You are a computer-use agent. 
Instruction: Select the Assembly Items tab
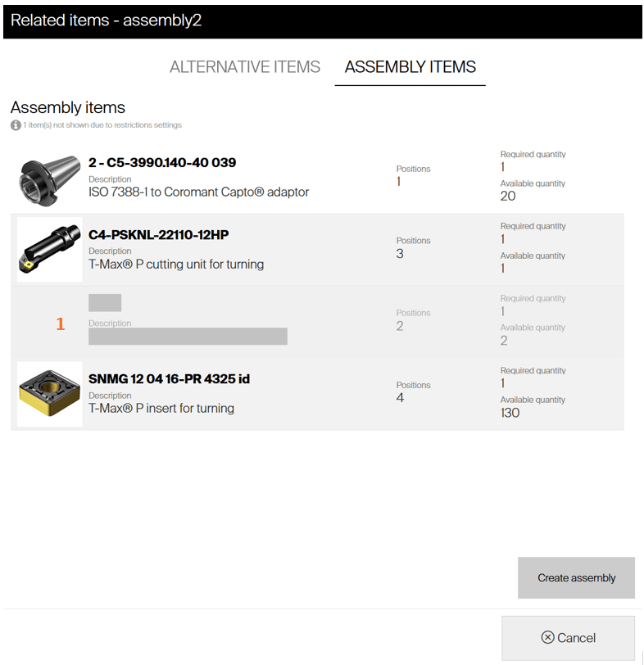(x=410, y=67)
